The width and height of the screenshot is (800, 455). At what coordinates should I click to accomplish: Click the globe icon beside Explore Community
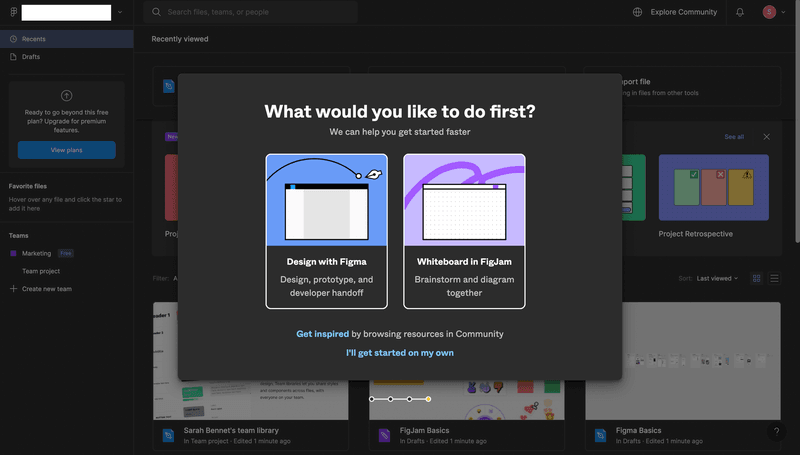tap(638, 12)
